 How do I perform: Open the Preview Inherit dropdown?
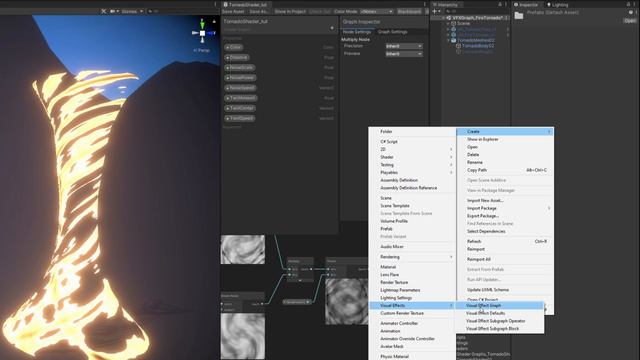[404, 54]
